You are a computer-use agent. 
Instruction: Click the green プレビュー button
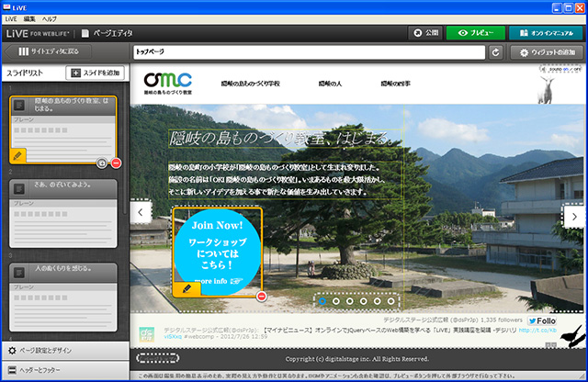475,33
